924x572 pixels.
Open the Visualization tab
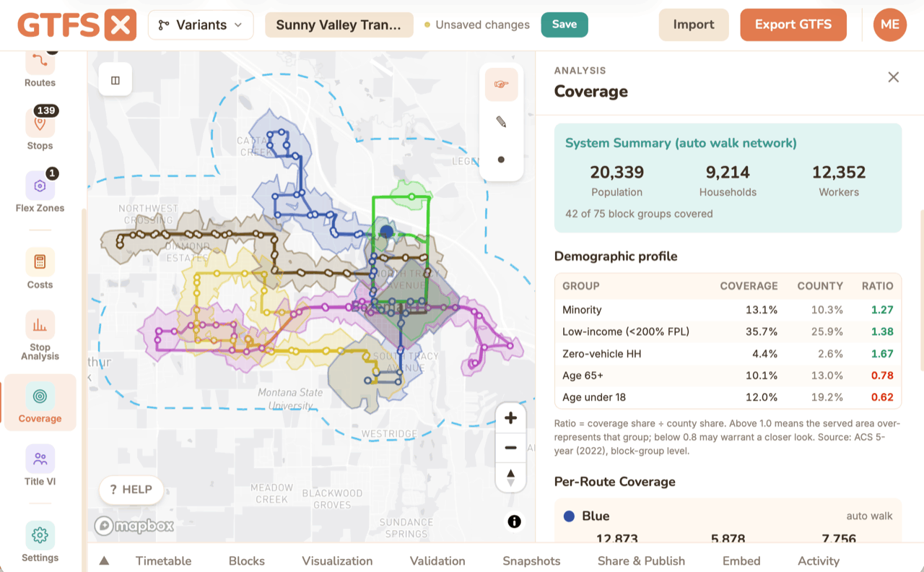click(x=337, y=560)
